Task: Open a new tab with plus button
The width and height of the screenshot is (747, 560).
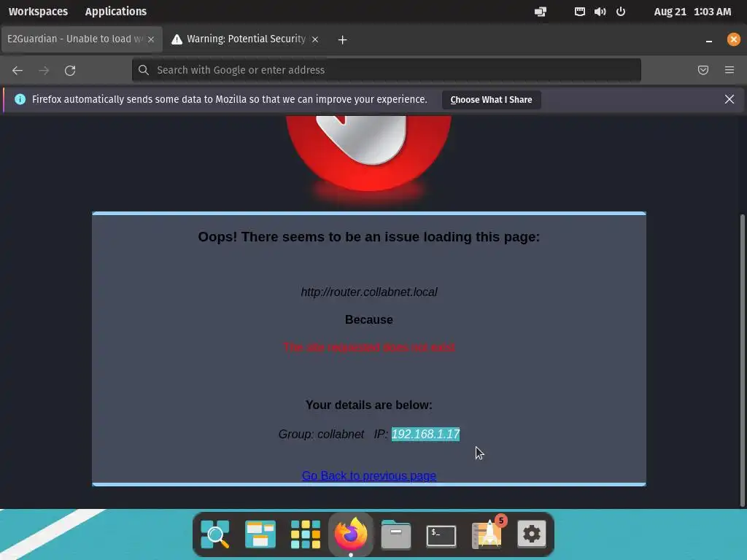Action: point(342,39)
